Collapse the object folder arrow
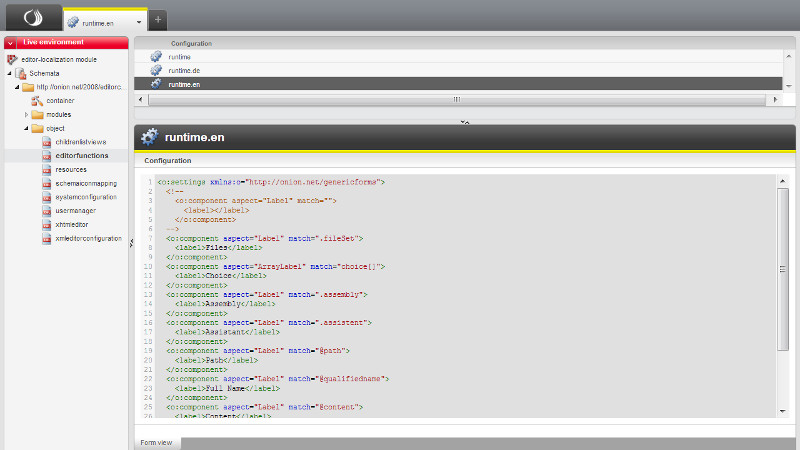Image resolution: width=800 pixels, height=450 pixels. (27, 129)
